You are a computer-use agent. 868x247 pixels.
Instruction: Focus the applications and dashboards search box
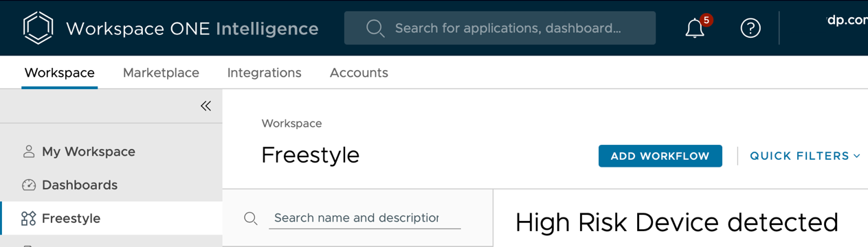click(500, 28)
